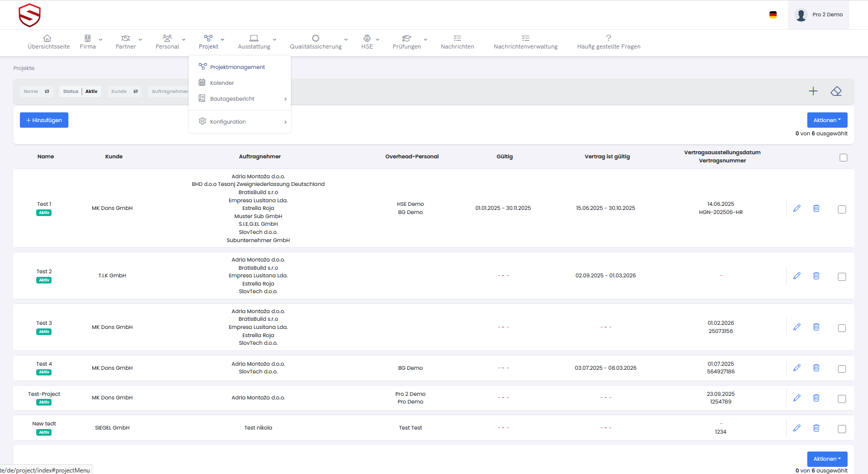The width and height of the screenshot is (868, 474).
Task: Delete the Test 2 project via trash icon
Action: 816,276
